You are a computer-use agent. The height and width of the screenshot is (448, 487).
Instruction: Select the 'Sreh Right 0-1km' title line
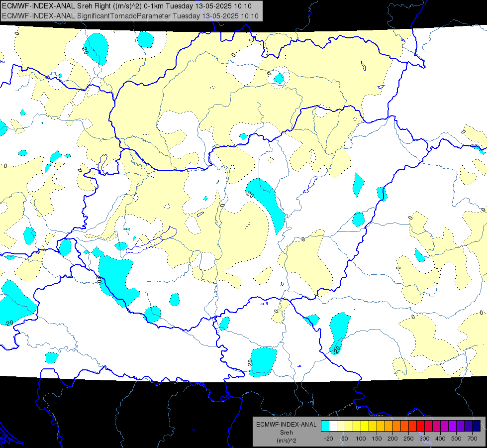pos(127,6)
